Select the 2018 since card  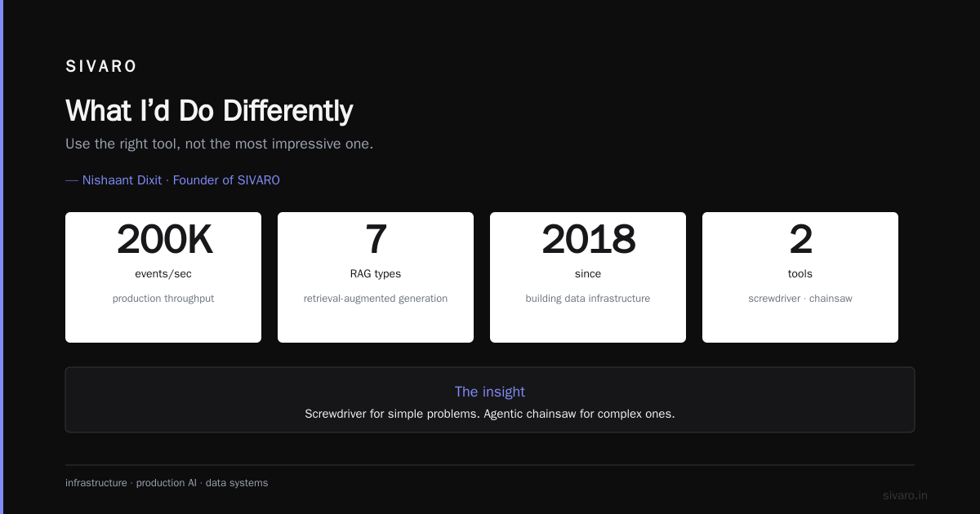click(588, 277)
